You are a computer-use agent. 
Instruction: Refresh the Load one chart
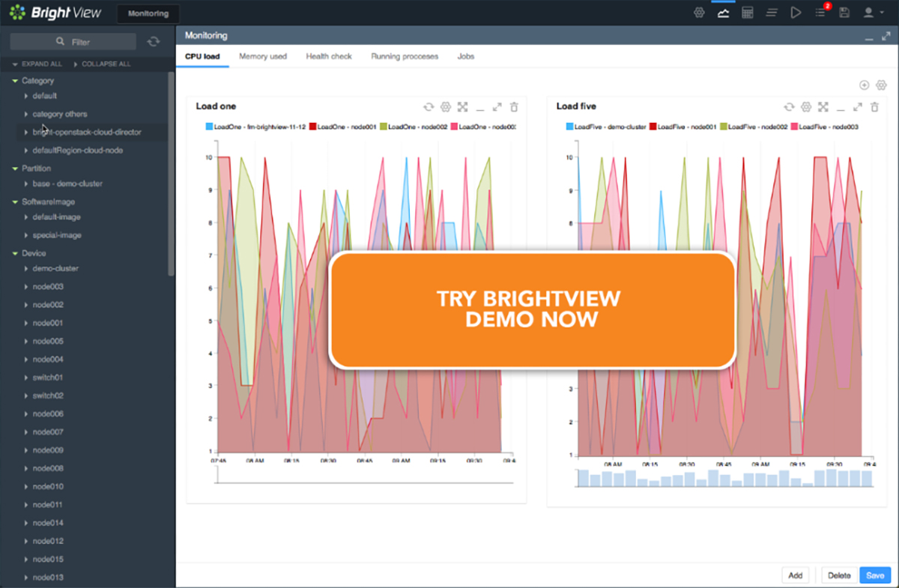[x=429, y=107]
